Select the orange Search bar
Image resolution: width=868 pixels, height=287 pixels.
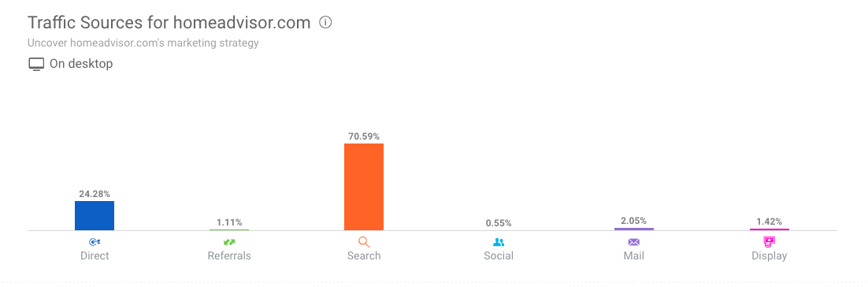[x=364, y=188]
